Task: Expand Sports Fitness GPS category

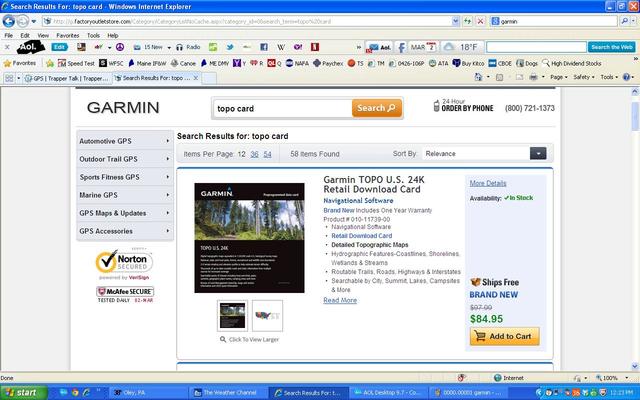Action: click(x=124, y=177)
